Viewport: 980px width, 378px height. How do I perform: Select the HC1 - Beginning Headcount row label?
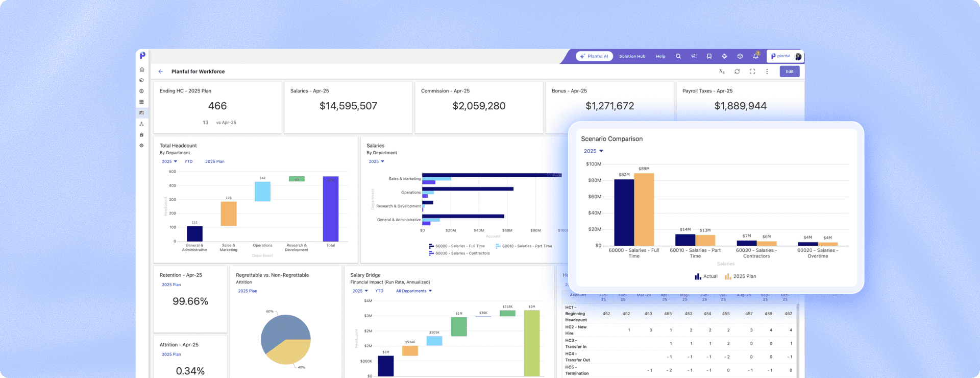tap(576, 314)
